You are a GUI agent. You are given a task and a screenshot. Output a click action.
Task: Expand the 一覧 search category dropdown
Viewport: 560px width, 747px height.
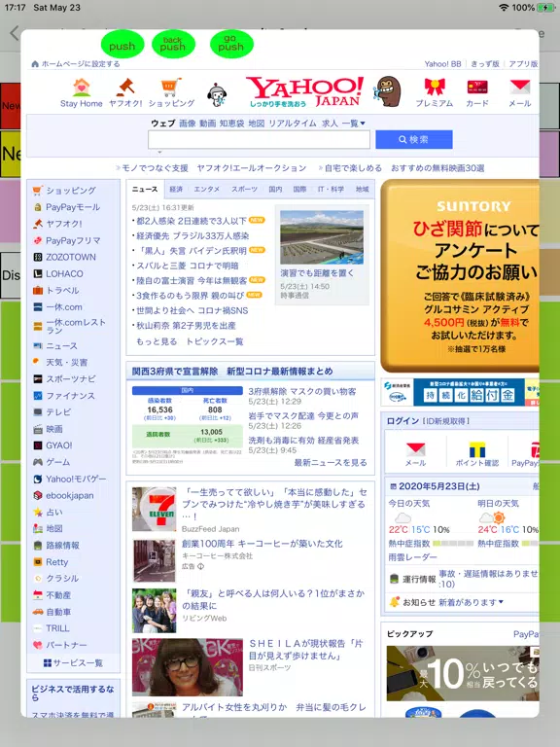tap(353, 124)
